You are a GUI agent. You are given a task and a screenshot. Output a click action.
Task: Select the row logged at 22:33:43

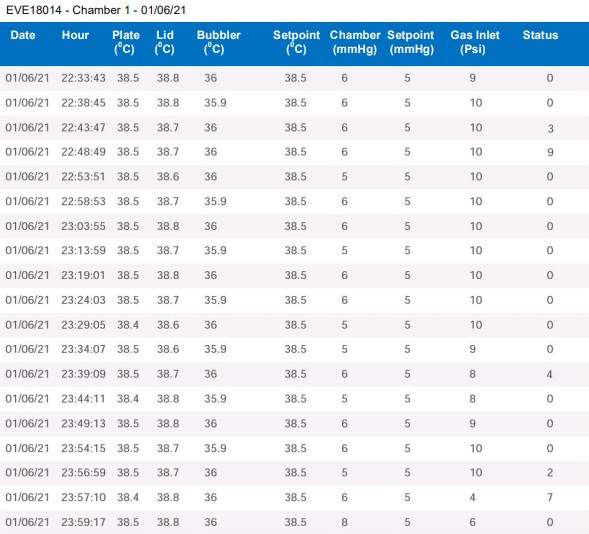[294, 78]
